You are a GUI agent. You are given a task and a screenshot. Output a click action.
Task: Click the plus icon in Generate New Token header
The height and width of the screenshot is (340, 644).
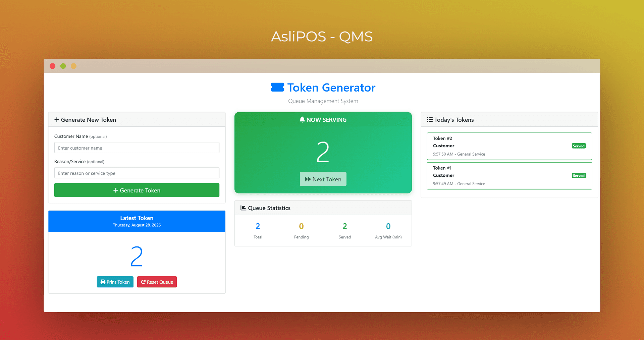coord(57,119)
